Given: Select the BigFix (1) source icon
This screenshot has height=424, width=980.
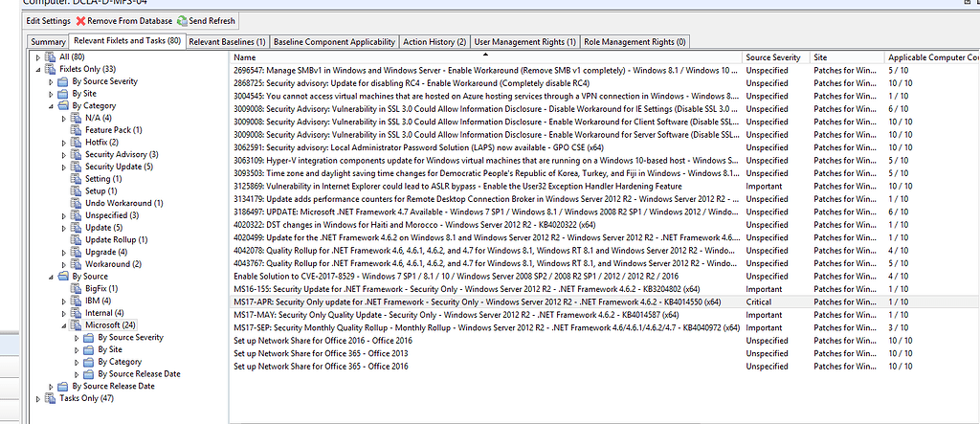Looking at the screenshot, I should pos(76,289).
